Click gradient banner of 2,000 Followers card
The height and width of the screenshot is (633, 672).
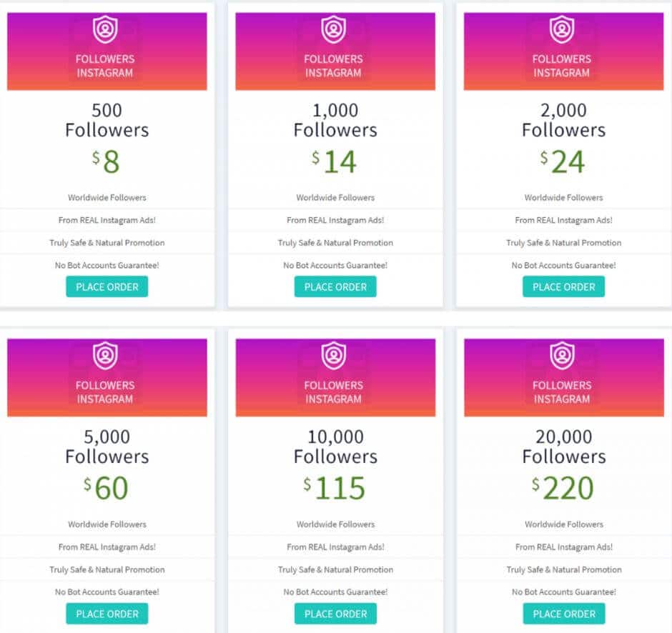click(x=563, y=51)
